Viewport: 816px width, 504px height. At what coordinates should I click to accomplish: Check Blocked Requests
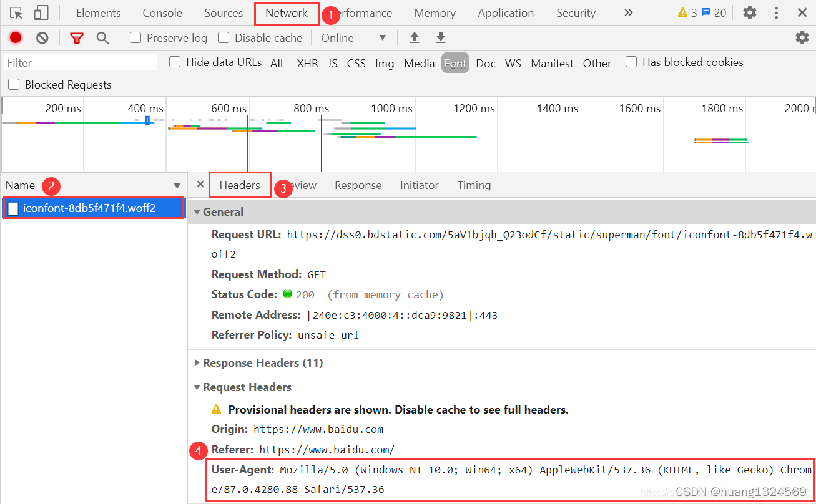click(14, 84)
